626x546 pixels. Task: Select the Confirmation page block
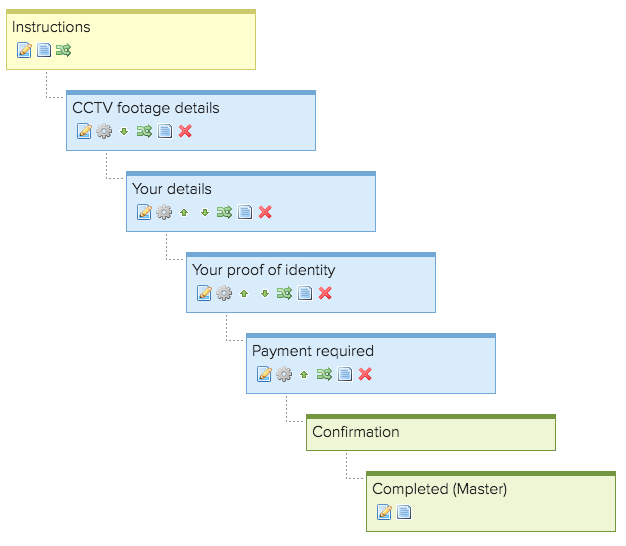tap(430, 433)
